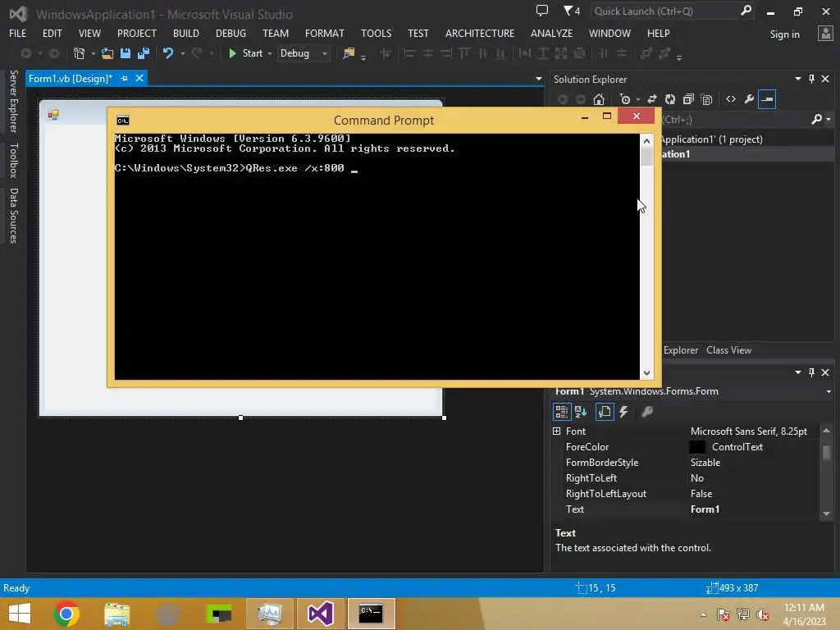Toggle Alphabetical sort in Properties panel
Screen dimensions: 840x630
point(581,412)
